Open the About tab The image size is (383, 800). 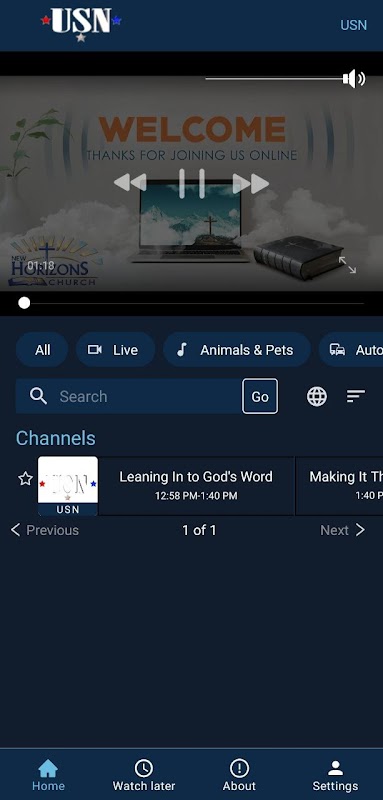pos(239,775)
